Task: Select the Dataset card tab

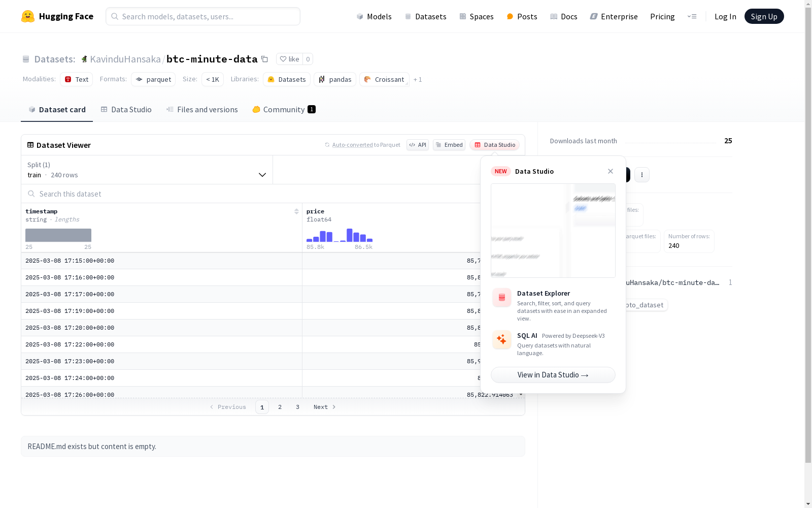Action: pyautogui.click(x=57, y=110)
